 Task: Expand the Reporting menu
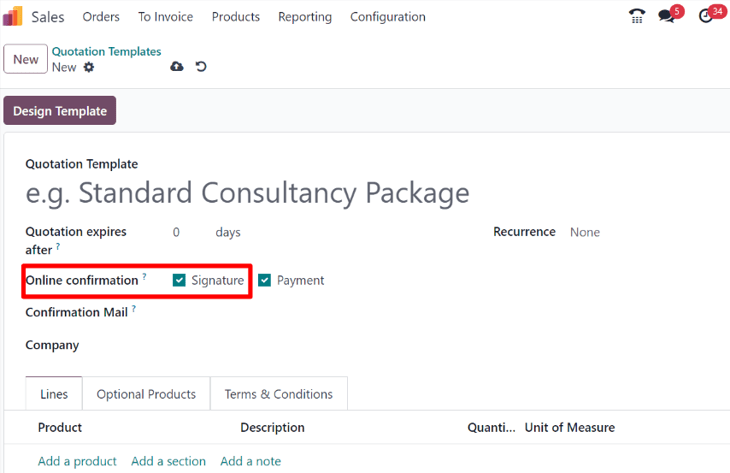(x=304, y=17)
